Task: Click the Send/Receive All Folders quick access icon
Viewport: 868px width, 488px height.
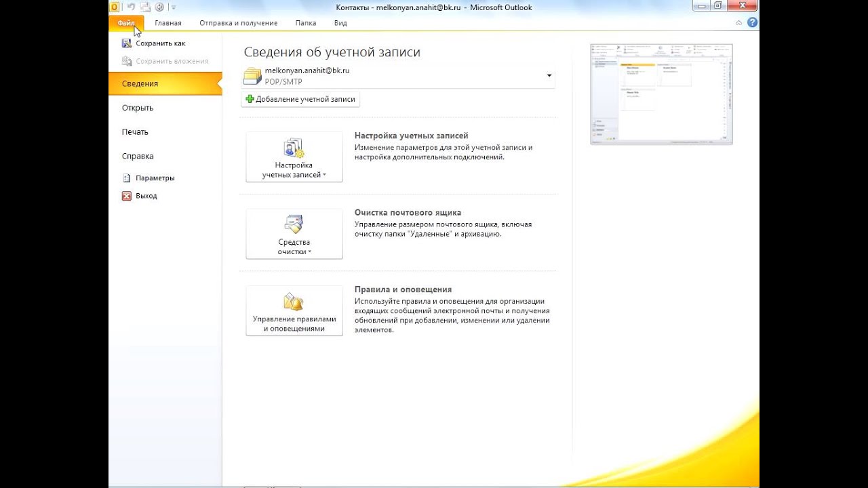Action: coord(146,7)
